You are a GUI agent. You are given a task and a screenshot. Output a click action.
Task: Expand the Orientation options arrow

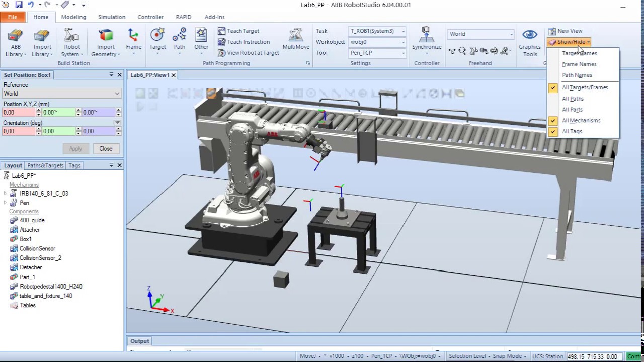coord(117,123)
